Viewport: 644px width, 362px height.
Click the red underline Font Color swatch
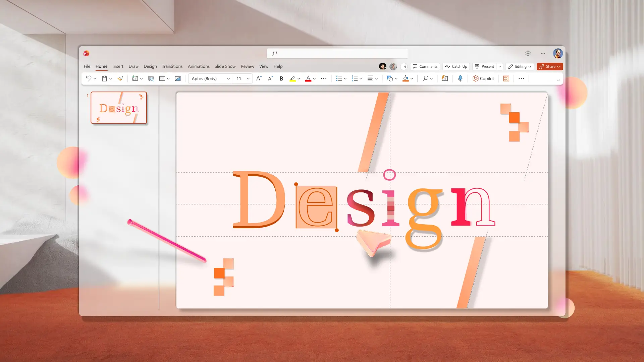309,78
